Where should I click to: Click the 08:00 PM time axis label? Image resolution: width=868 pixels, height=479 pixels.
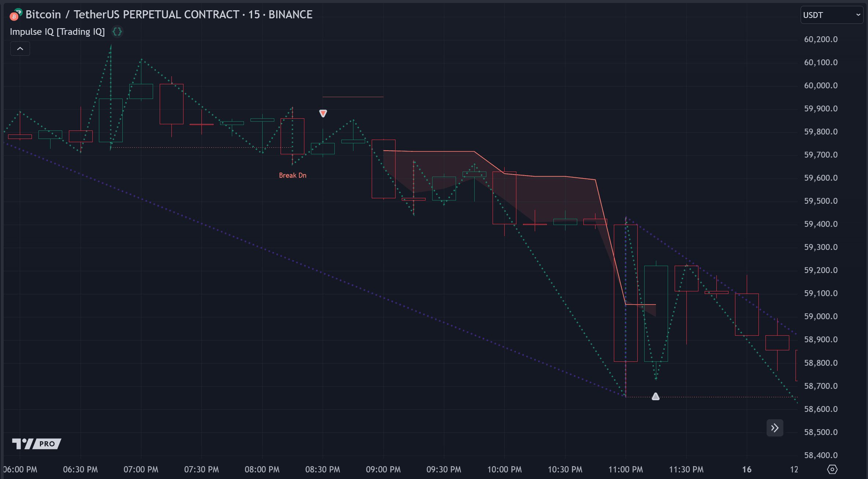(x=262, y=469)
